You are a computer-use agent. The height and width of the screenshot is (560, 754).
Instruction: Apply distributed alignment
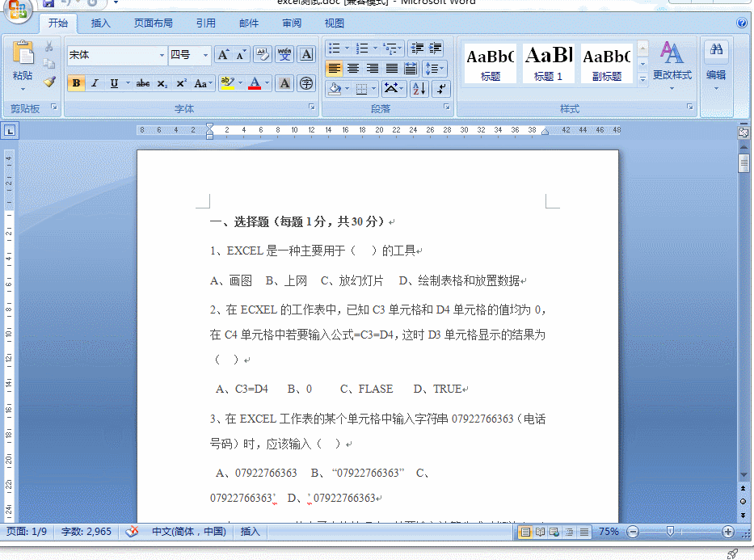tap(411, 68)
